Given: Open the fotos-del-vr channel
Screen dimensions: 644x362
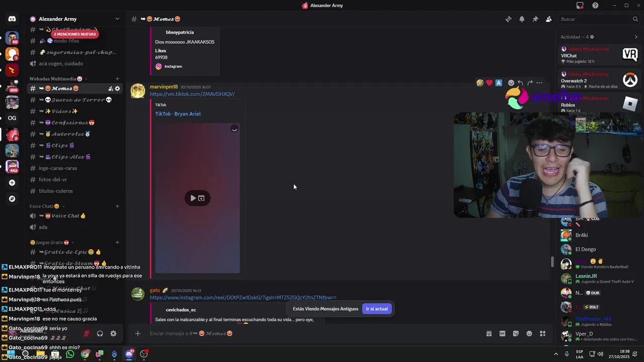Looking at the screenshot, I should click(75, 179).
